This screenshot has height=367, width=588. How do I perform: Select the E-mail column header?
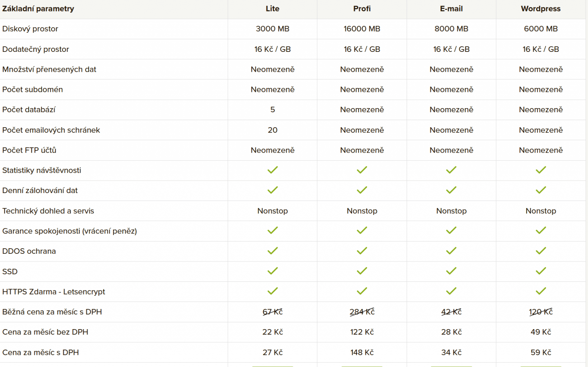pyautogui.click(x=451, y=9)
